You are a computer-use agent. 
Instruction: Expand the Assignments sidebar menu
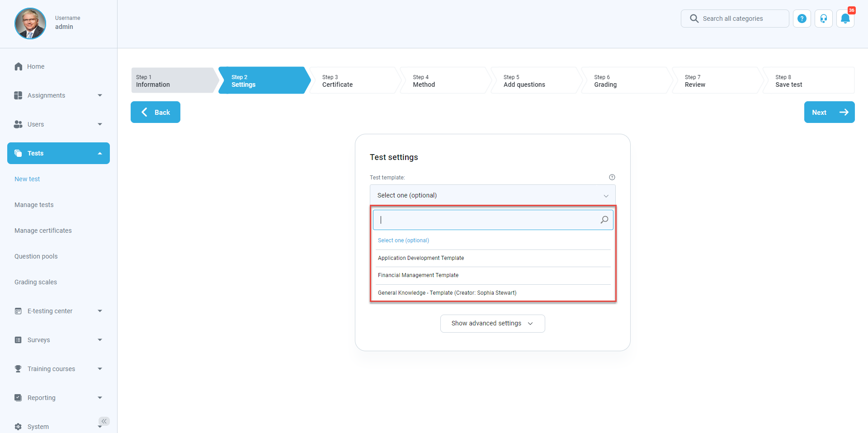[x=58, y=95]
